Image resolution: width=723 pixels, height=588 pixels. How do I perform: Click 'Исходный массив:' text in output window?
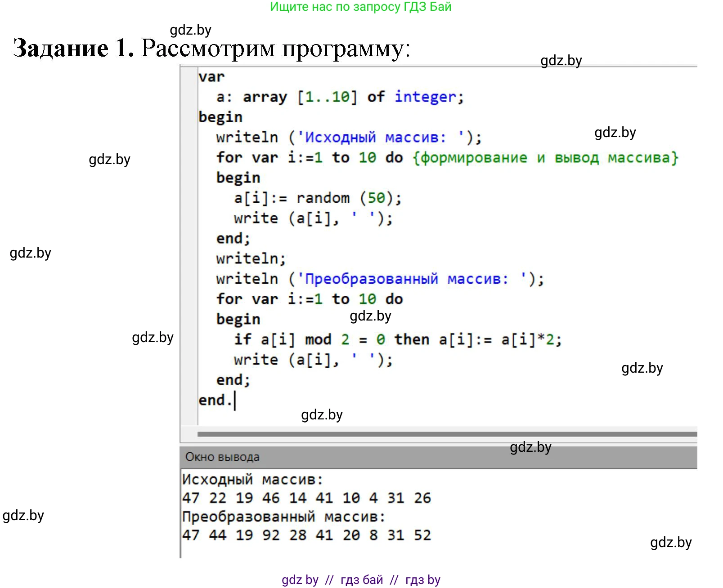[252, 480]
